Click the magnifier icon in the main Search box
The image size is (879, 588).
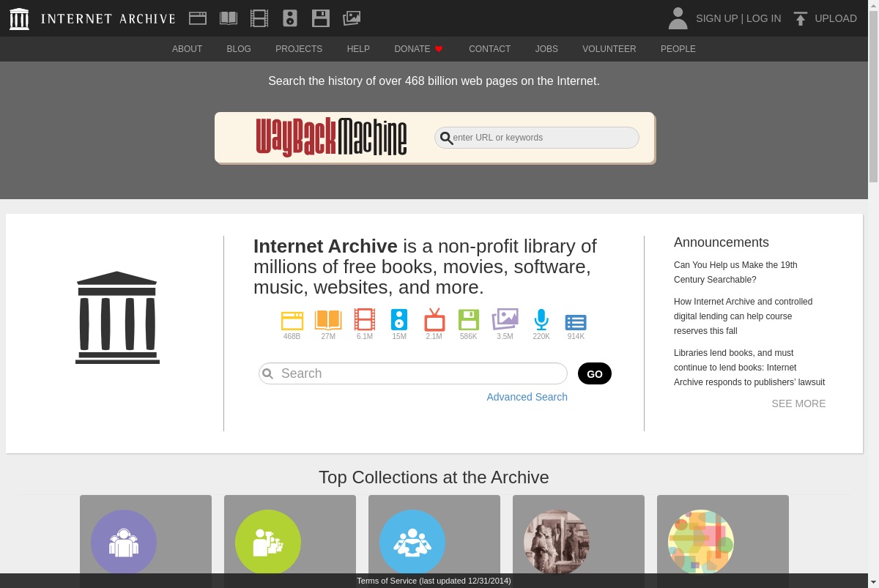(268, 373)
